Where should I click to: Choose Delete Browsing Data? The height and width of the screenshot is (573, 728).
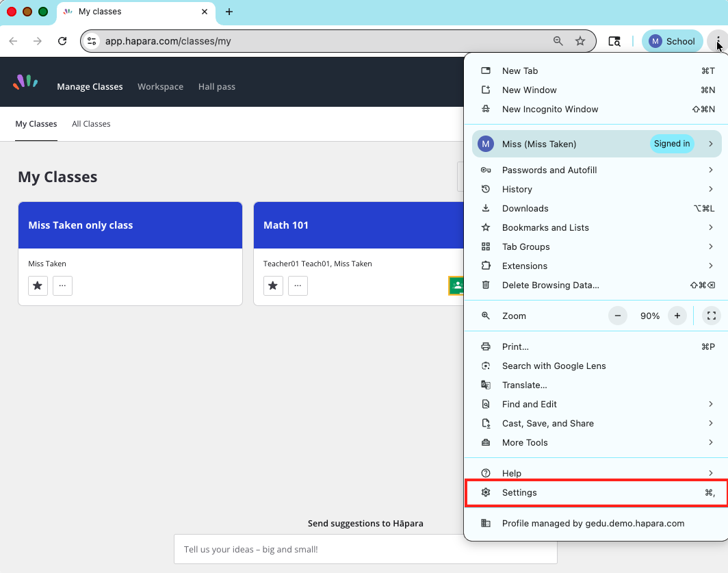click(x=596, y=285)
